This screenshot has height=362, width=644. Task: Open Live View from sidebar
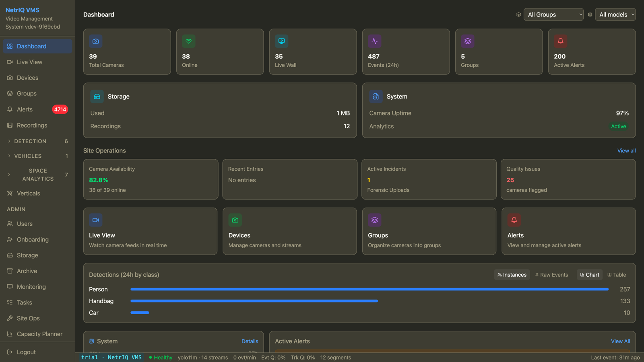pos(37,62)
